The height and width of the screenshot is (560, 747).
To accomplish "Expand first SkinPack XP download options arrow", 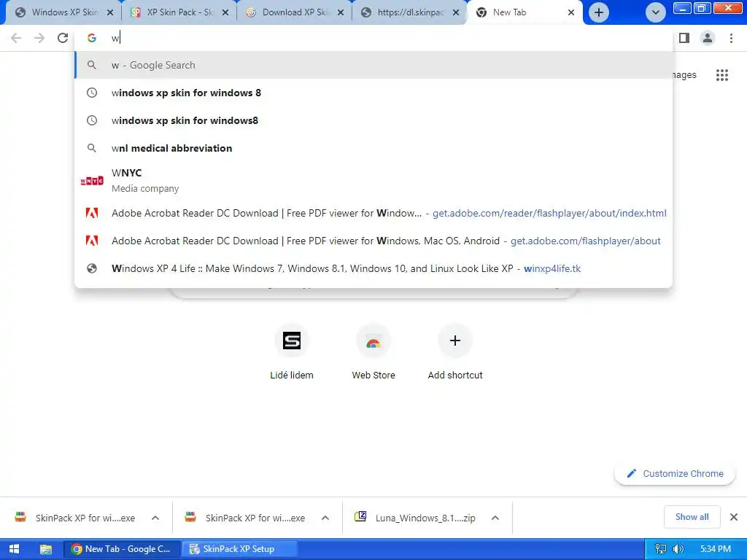I will click(155, 518).
